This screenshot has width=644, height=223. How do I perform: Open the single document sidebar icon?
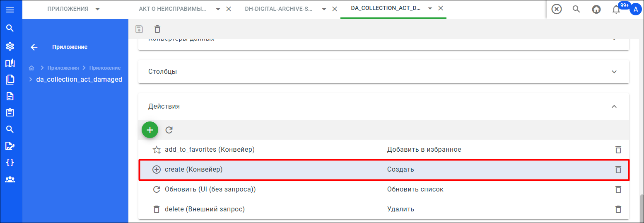pos(10,96)
